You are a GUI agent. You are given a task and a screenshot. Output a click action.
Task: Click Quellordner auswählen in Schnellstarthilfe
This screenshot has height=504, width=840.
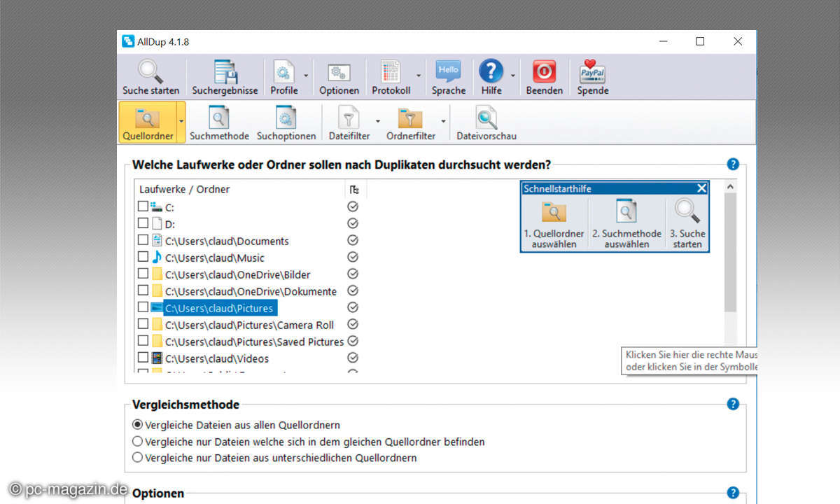tap(554, 224)
